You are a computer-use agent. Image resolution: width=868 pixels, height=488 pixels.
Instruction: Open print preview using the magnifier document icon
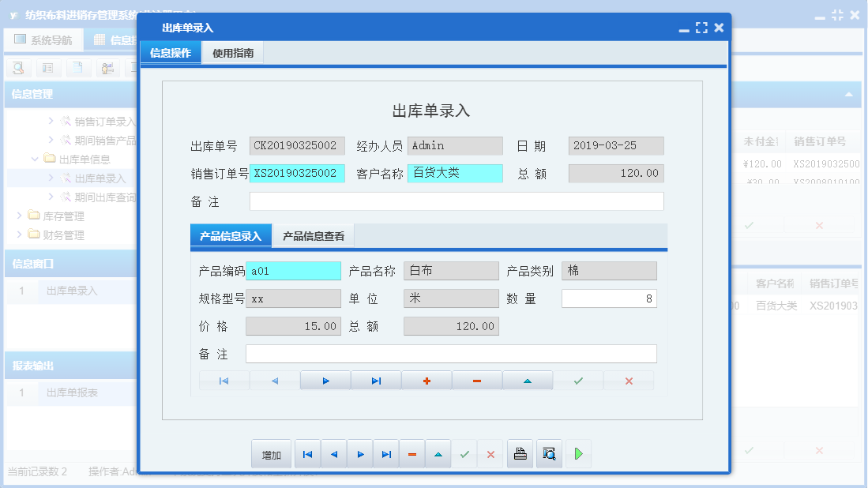tap(549, 453)
